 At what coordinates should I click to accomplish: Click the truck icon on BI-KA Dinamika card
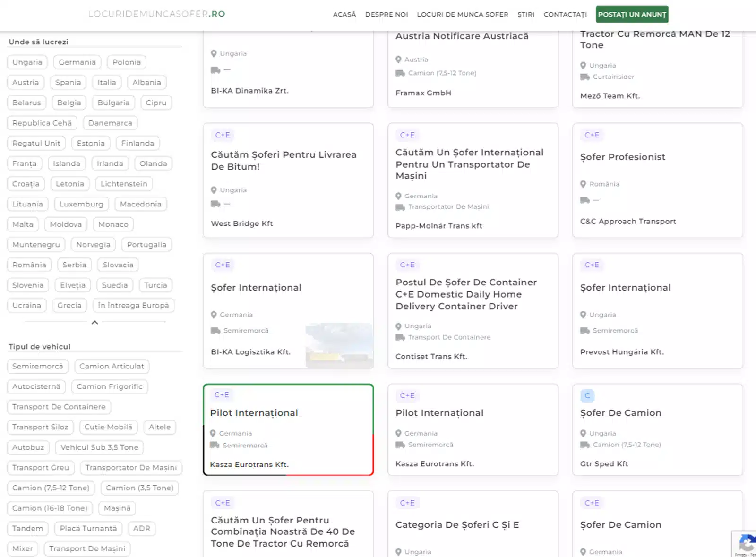(x=215, y=70)
